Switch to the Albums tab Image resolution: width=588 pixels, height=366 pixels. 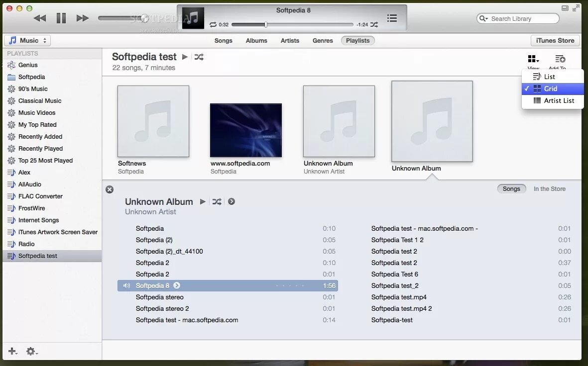tap(256, 40)
